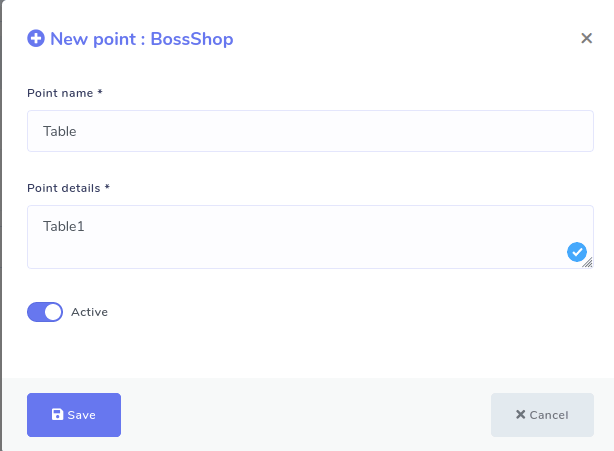Click the floppy disk icon on Save

[x=57, y=415]
